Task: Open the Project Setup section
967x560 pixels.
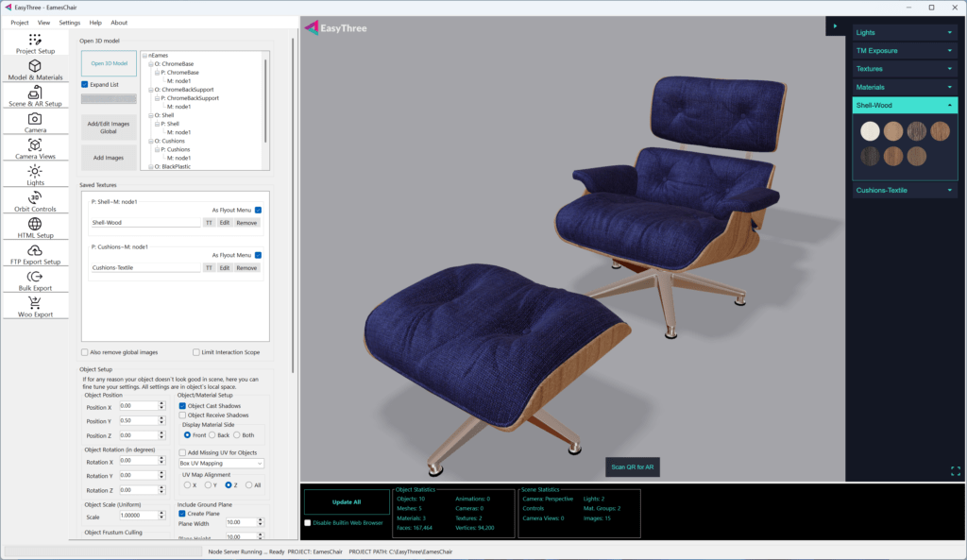Action: [35, 43]
